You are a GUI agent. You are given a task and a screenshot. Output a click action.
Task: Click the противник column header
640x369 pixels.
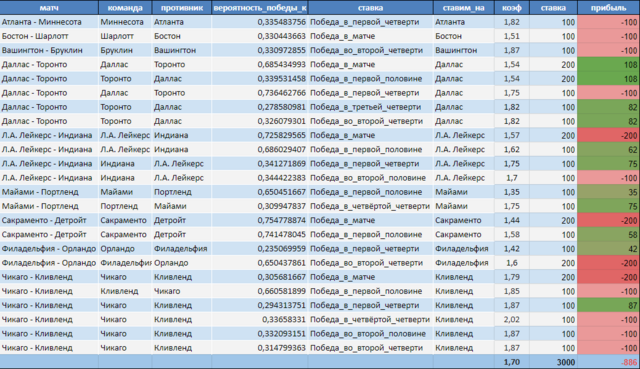182,8
